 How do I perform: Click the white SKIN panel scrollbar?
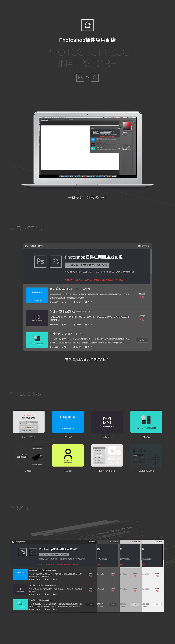(x=164, y=552)
